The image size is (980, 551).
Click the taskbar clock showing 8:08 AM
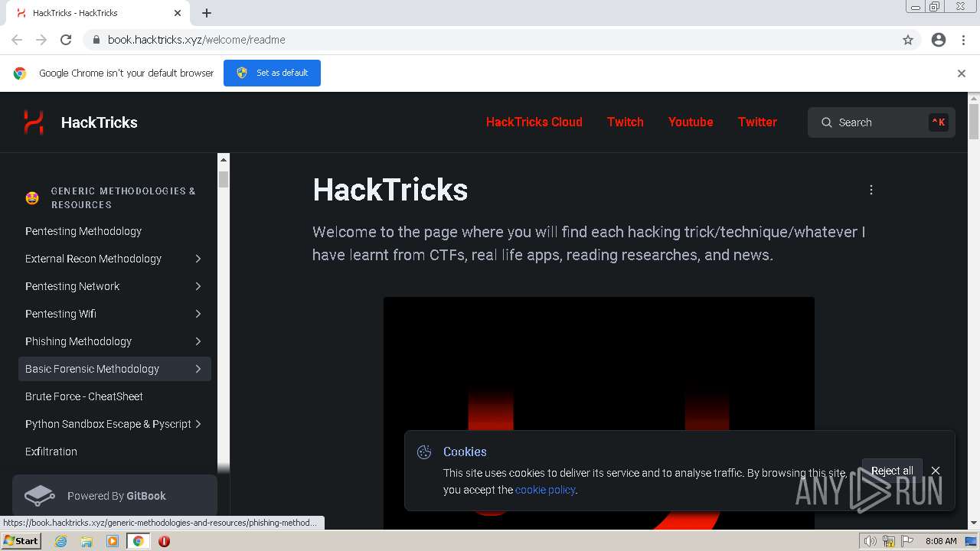click(941, 541)
